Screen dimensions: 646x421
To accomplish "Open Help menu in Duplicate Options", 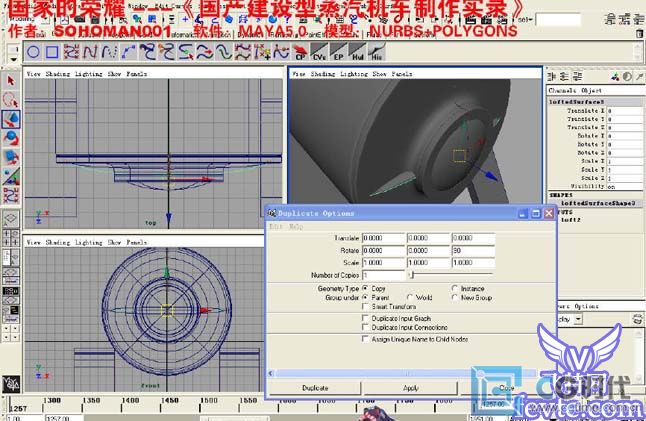I will click(x=296, y=227).
